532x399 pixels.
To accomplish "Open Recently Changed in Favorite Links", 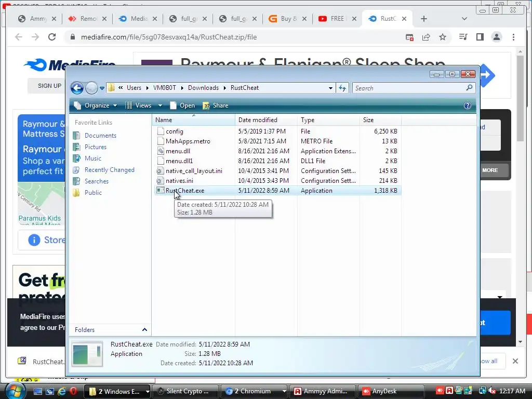I will pos(109,170).
